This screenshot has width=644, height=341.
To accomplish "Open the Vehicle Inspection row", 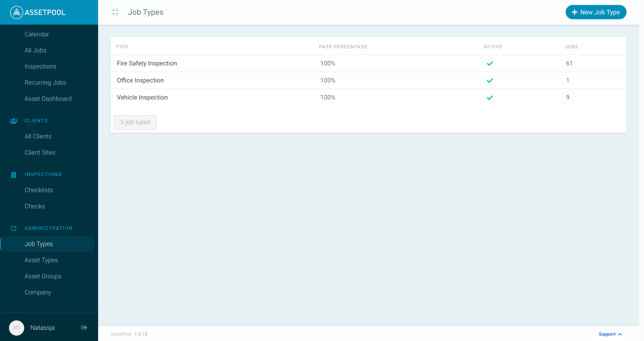I will tap(142, 97).
